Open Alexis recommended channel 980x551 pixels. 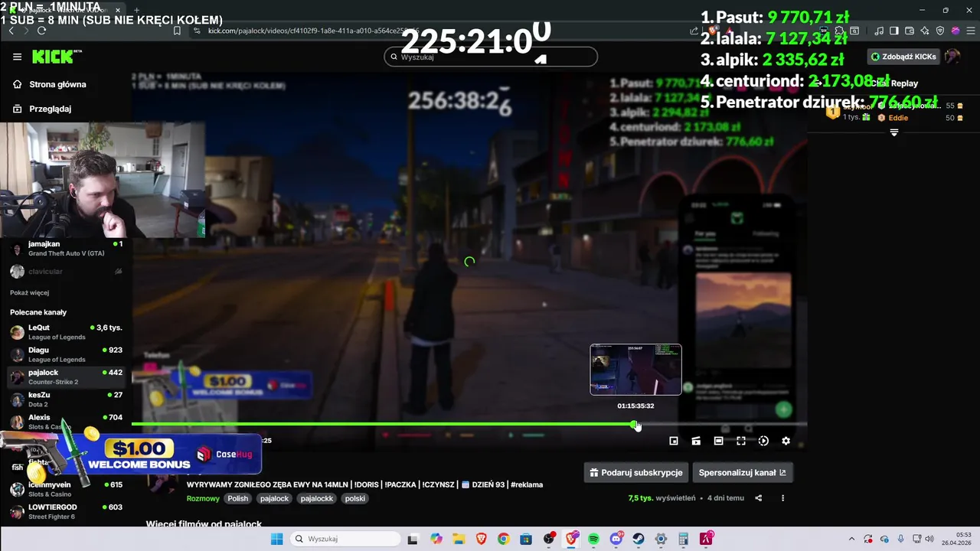(67, 421)
